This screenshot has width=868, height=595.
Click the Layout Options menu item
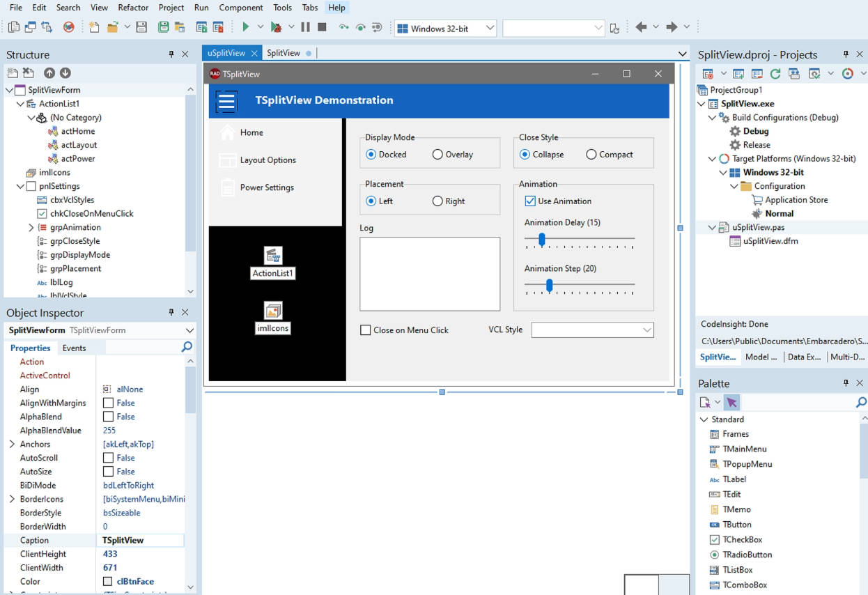pyautogui.click(x=268, y=160)
